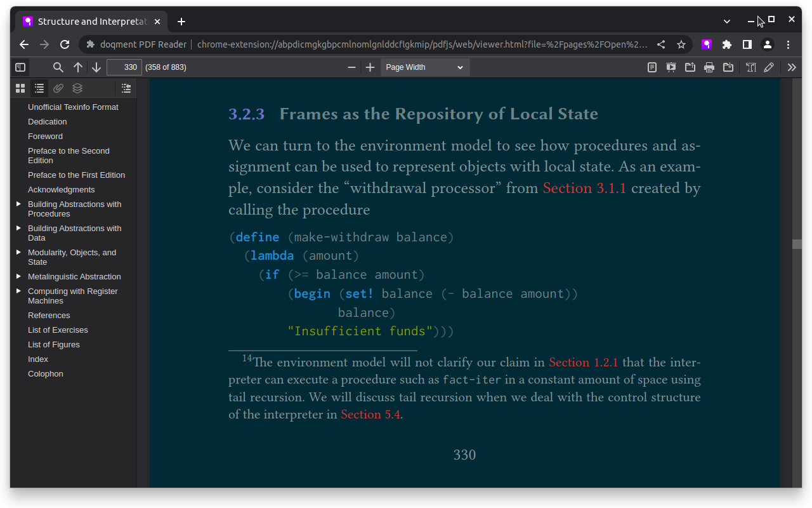Image resolution: width=812 pixels, height=508 pixels.
Task: Expand the Metalinguistic Abstraction outline entry
Action: coord(18,277)
